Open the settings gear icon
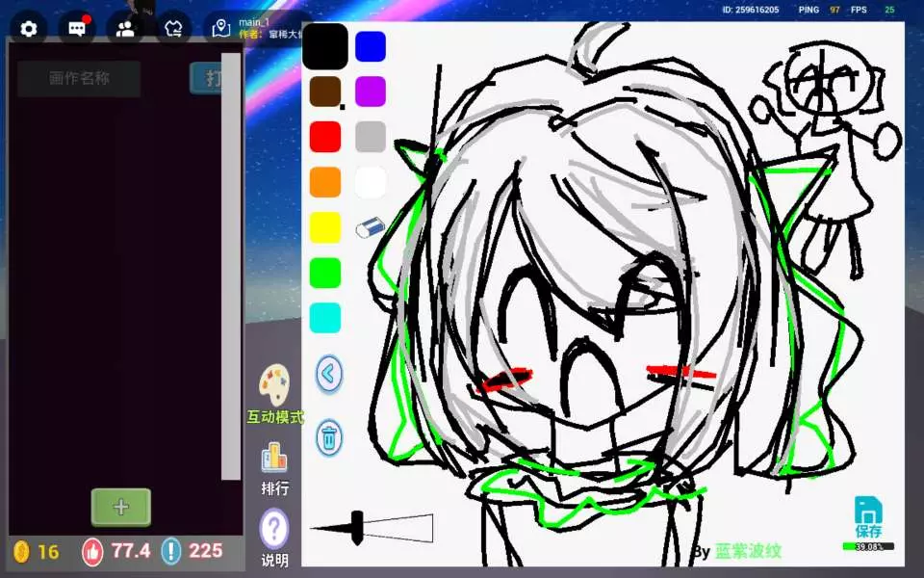 click(x=29, y=29)
